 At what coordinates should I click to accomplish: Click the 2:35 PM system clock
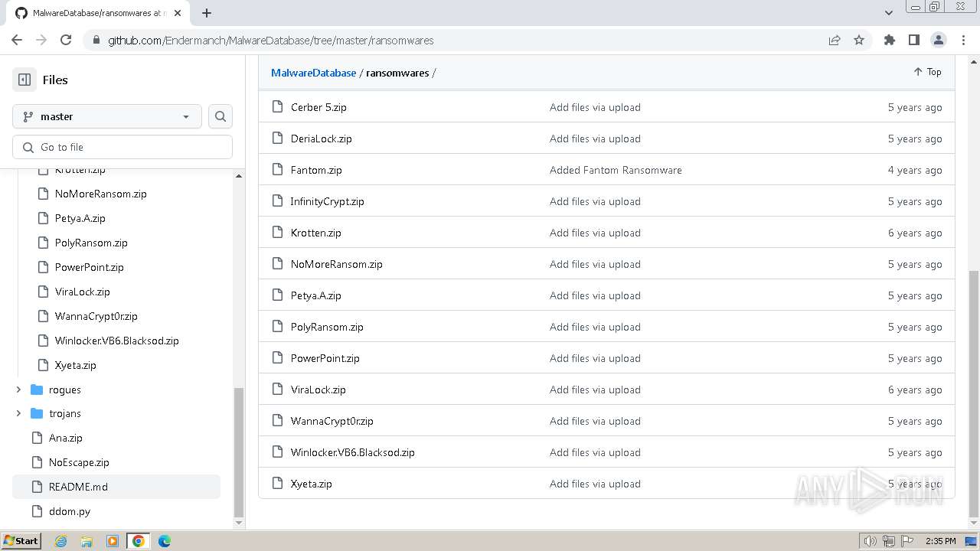coord(940,541)
